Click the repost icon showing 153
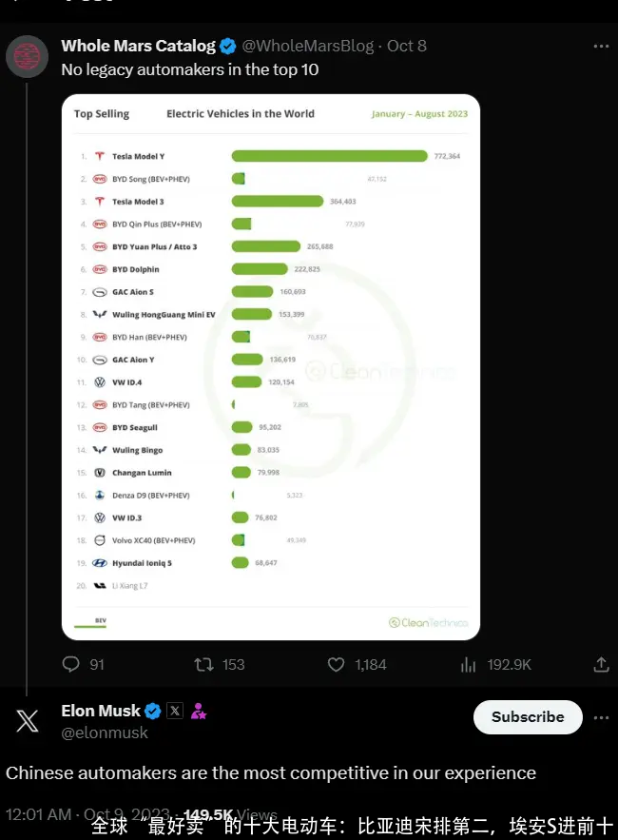This screenshot has height=840, width=618. [203, 664]
